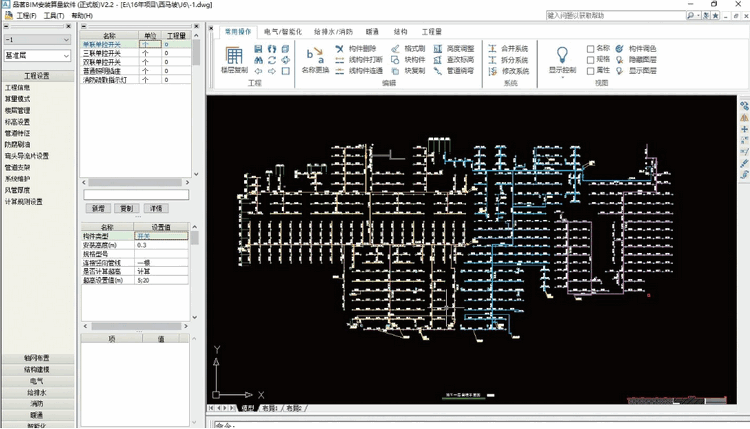
Task: Check the 属性 checkbox
Action: (590, 71)
